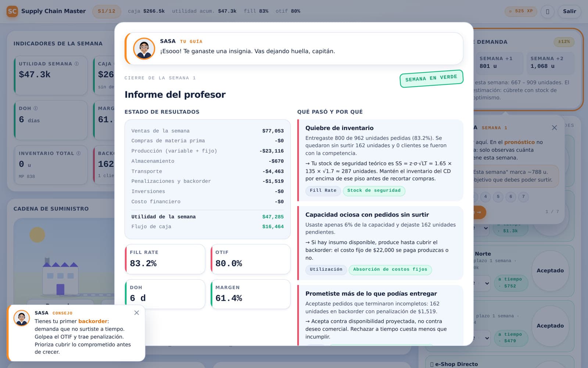Click the SEMANA EN VERDE stamp
The width and height of the screenshot is (588, 368).
click(431, 78)
